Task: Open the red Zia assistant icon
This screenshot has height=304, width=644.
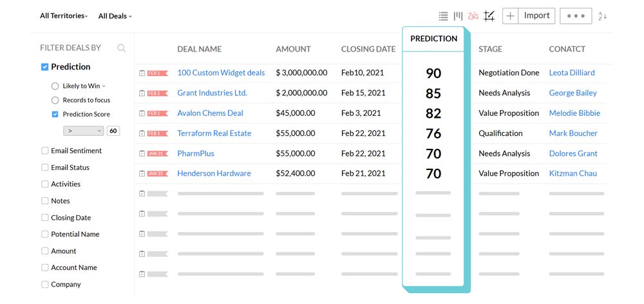Action: (x=473, y=16)
